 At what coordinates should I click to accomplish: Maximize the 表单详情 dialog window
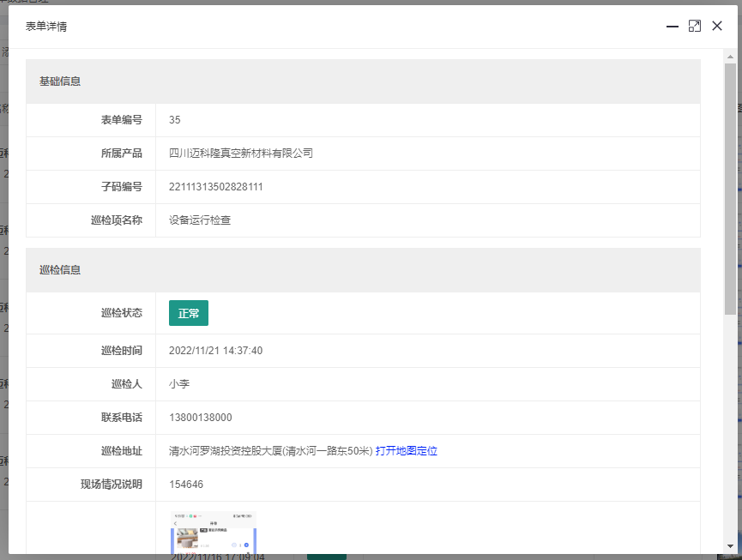coord(695,27)
